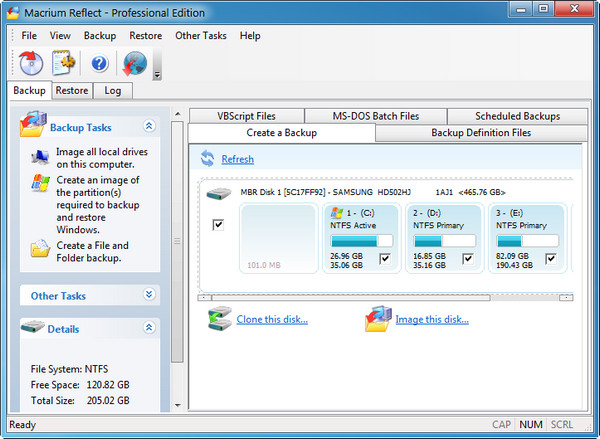Viewport: 600px width, 439px height.
Task: Click the Image this disk link
Action: pyautogui.click(x=431, y=320)
